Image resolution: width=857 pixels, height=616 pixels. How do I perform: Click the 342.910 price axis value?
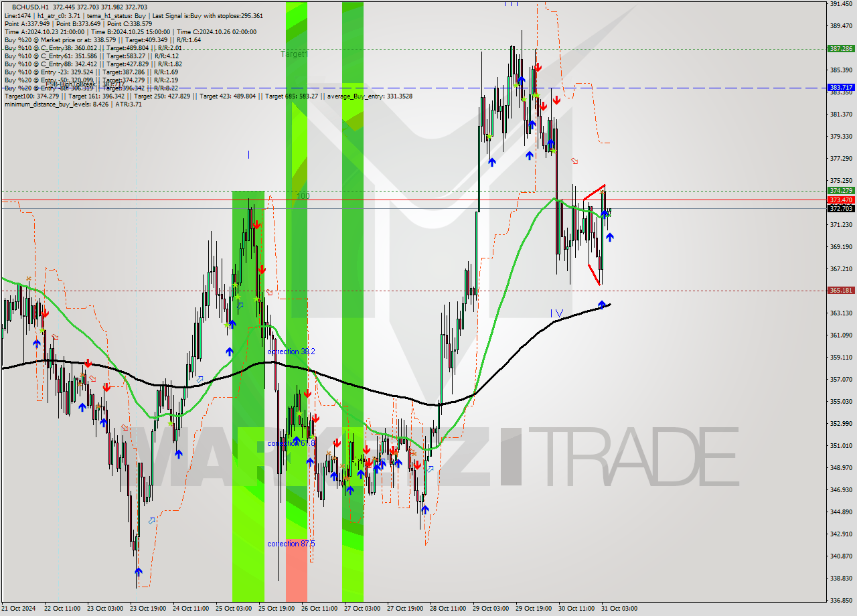click(x=841, y=534)
